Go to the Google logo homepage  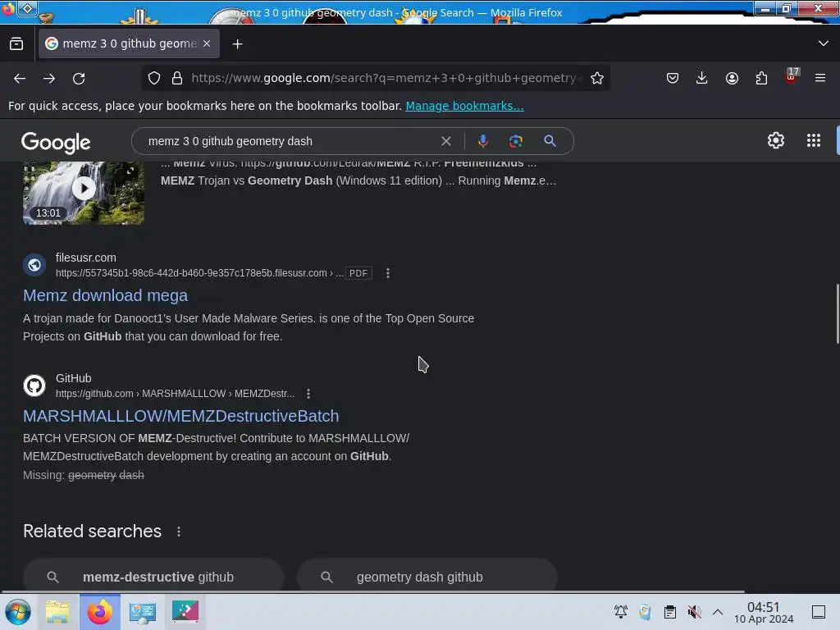click(56, 143)
